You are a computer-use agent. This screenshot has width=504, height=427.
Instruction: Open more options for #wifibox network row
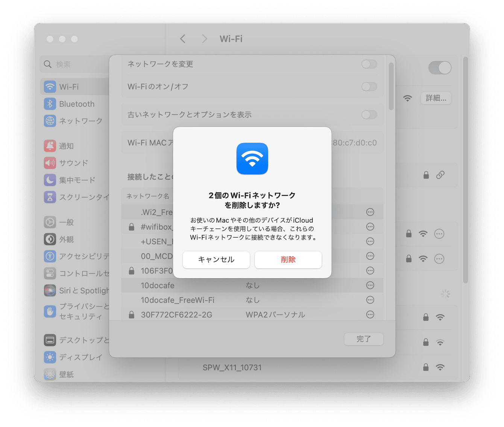[370, 227]
